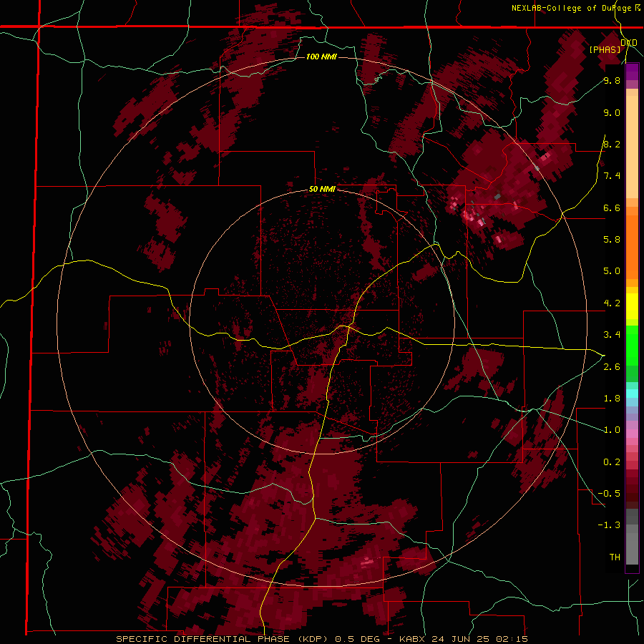Screen dimensions: 644x644
Task: Click the 5.8 value on the color scale
Action: 612,239
